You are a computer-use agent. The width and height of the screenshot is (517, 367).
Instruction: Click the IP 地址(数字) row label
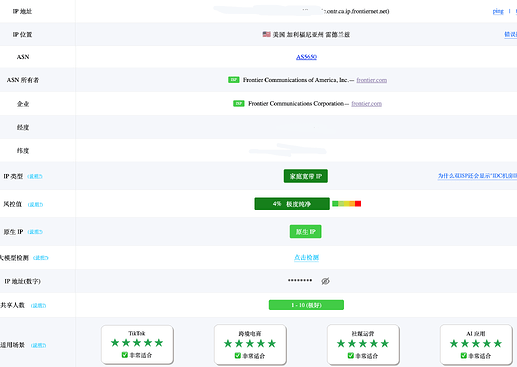(x=22, y=281)
